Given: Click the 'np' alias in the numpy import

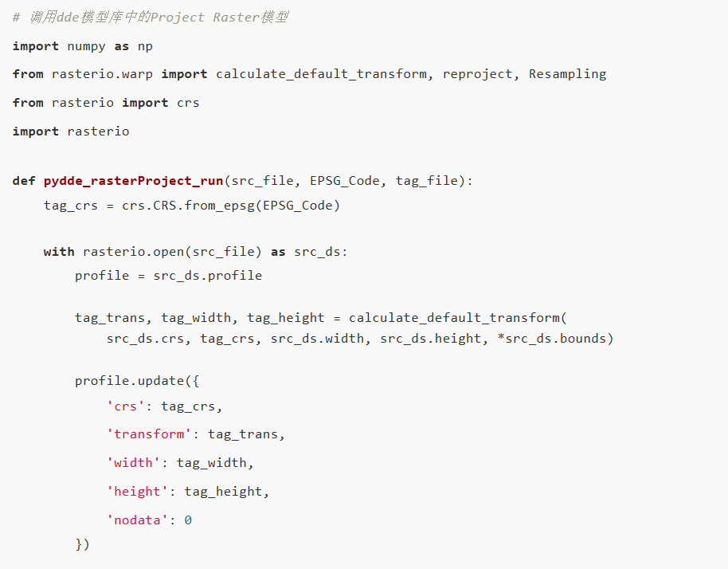Looking at the screenshot, I should [x=145, y=46].
